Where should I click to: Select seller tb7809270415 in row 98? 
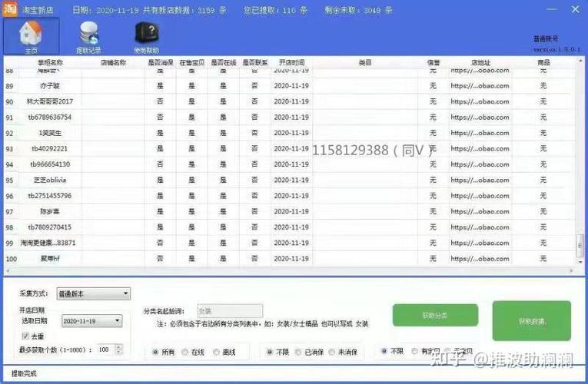pos(50,227)
